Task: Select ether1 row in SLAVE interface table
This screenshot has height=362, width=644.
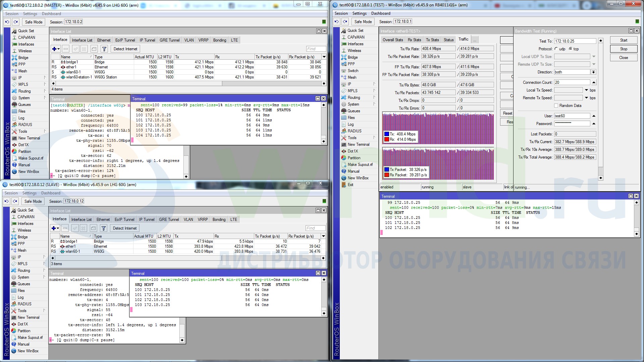Action: pos(188,246)
